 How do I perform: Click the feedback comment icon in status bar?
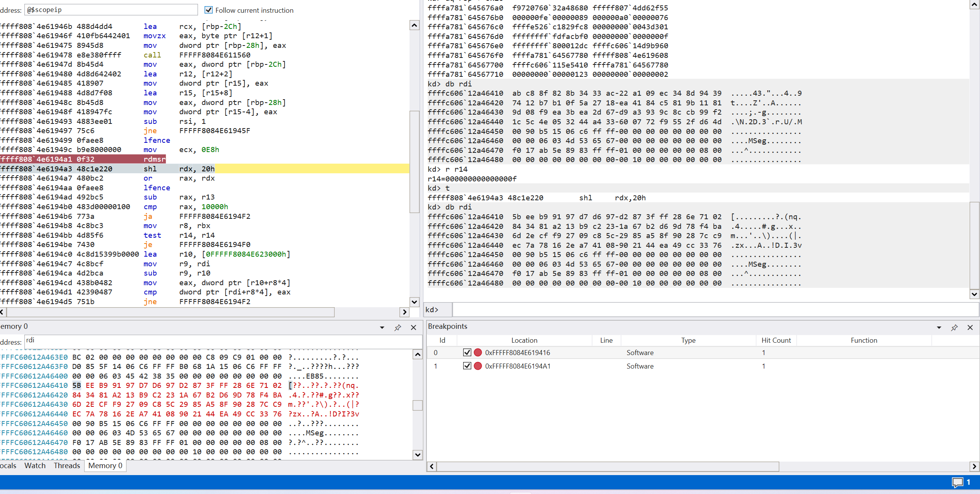(957, 482)
